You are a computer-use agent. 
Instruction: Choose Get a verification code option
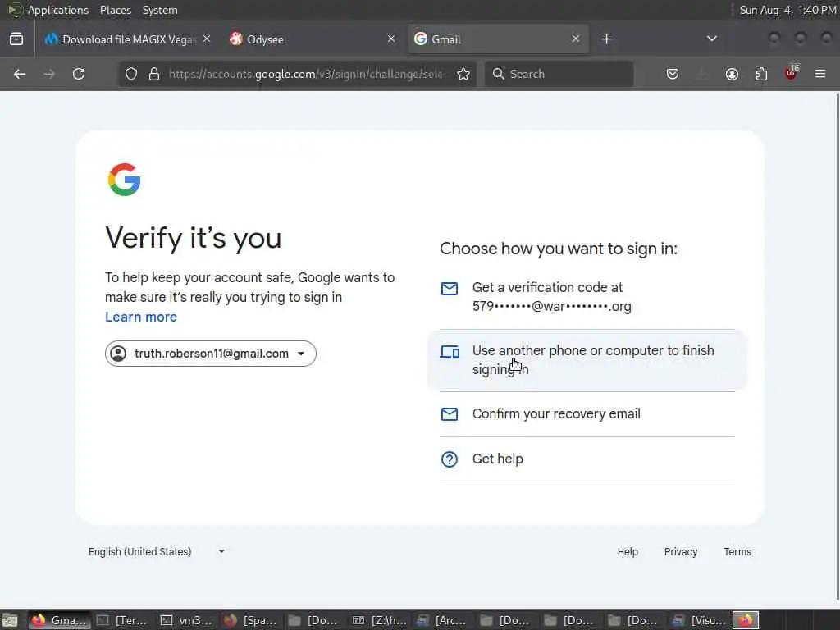tap(587, 297)
